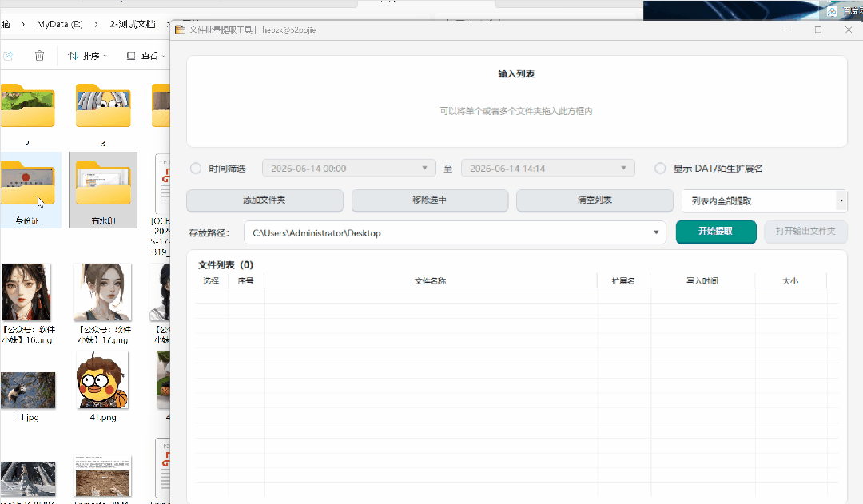
Task: Enable the 时间筛选 radio option
Action: tap(196, 169)
